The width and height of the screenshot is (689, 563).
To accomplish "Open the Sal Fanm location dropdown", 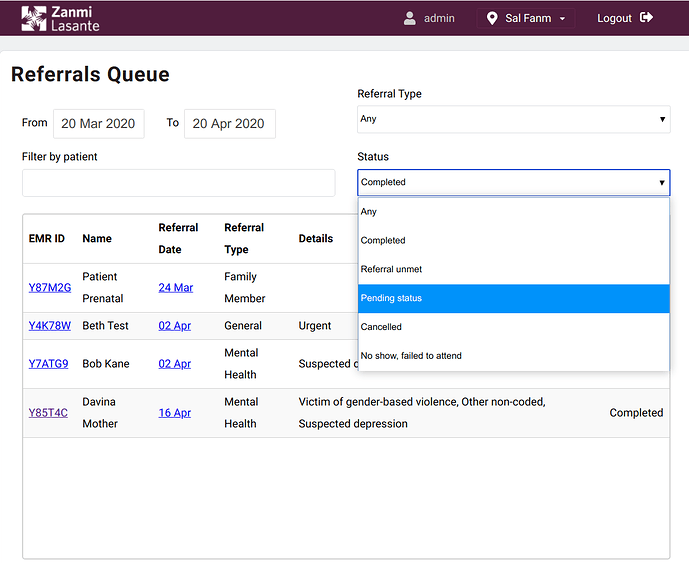I will (x=526, y=18).
